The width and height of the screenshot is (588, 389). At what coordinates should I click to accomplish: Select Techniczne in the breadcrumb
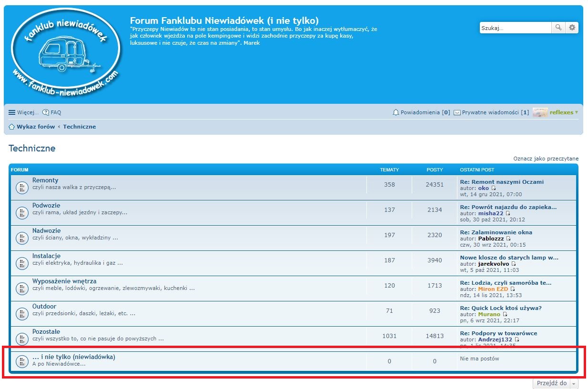click(x=80, y=127)
